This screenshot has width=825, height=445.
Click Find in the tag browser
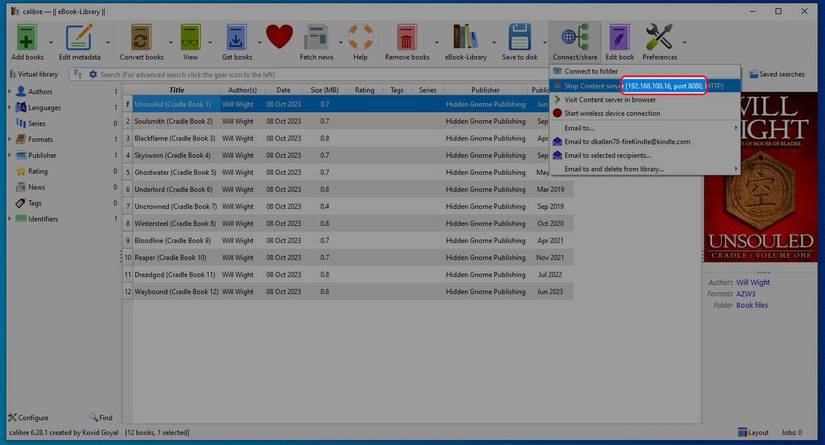(101, 418)
